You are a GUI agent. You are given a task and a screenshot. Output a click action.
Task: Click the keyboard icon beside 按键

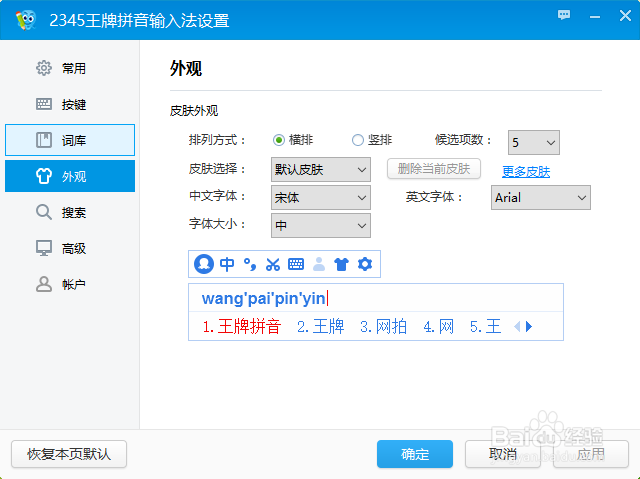coord(44,104)
